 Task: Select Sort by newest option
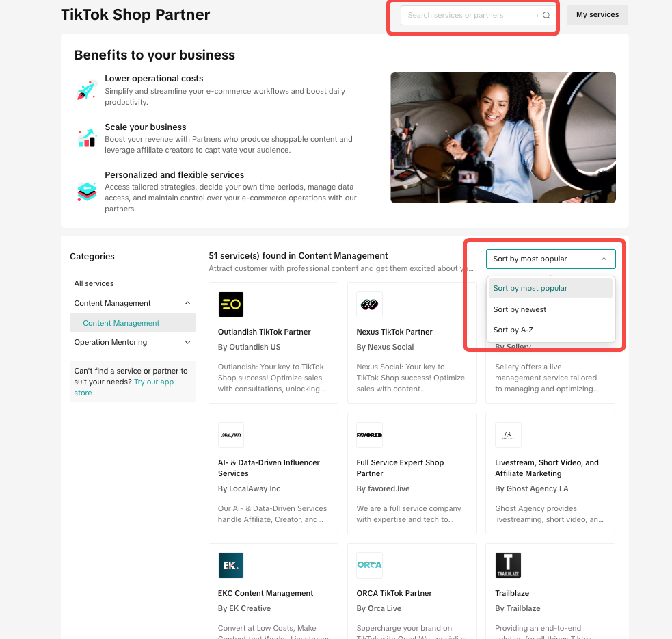pyautogui.click(x=520, y=309)
